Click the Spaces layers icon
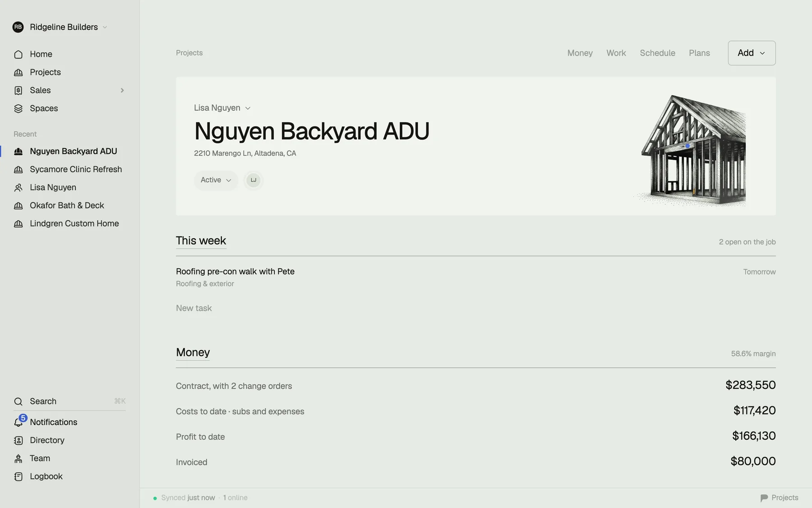Screen dimensions: 812x508 click(18, 108)
